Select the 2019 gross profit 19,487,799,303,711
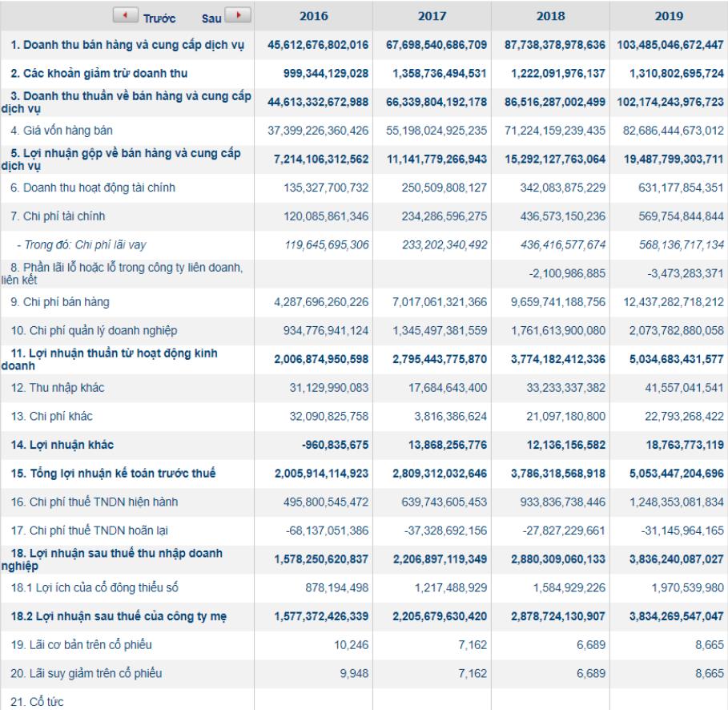728x710 pixels. point(674,159)
